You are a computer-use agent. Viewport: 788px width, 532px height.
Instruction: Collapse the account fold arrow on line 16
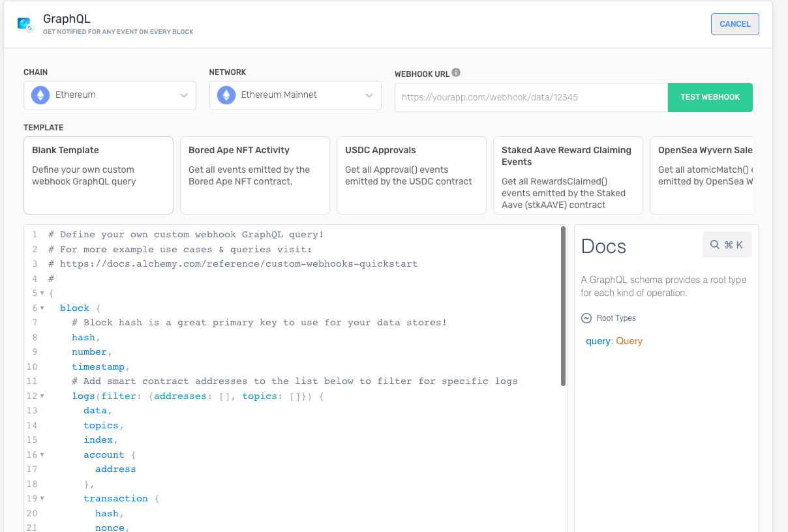pyautogui.click(x=42, y=454)
